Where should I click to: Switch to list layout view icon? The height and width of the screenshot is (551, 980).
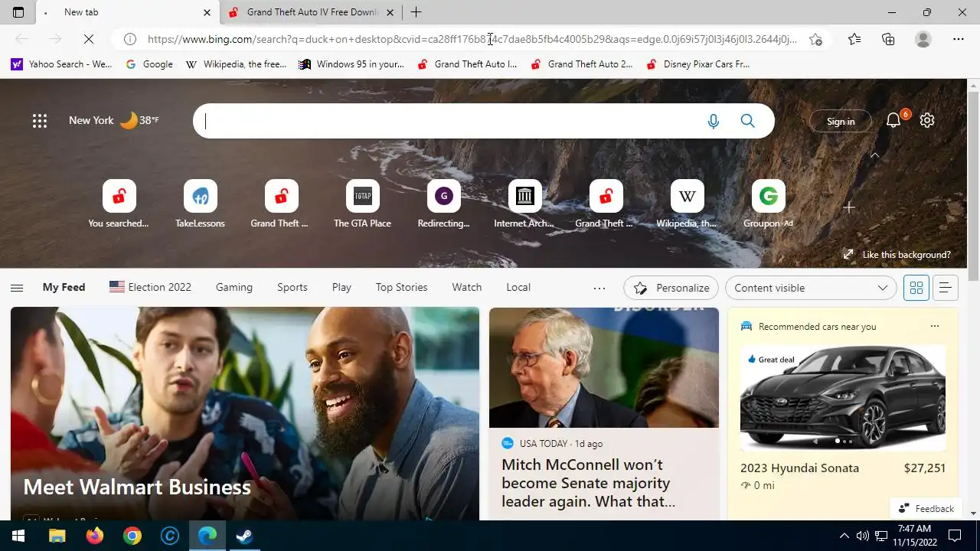coord(945,288)
